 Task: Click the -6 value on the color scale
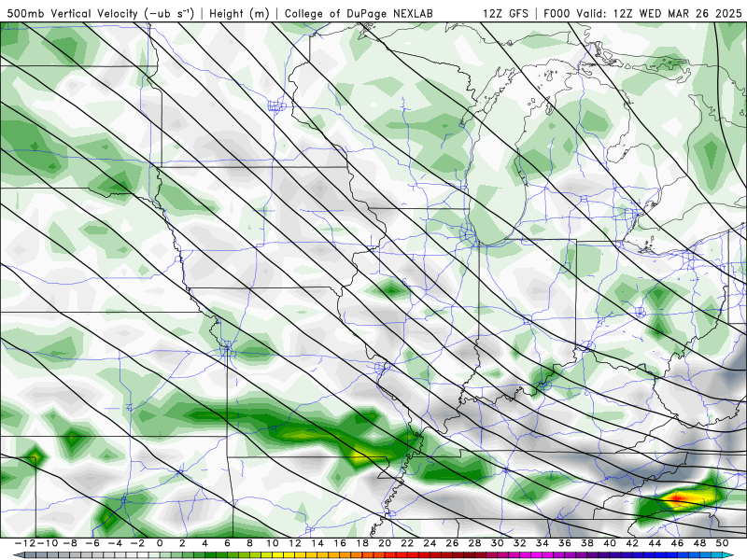[92, 543]
